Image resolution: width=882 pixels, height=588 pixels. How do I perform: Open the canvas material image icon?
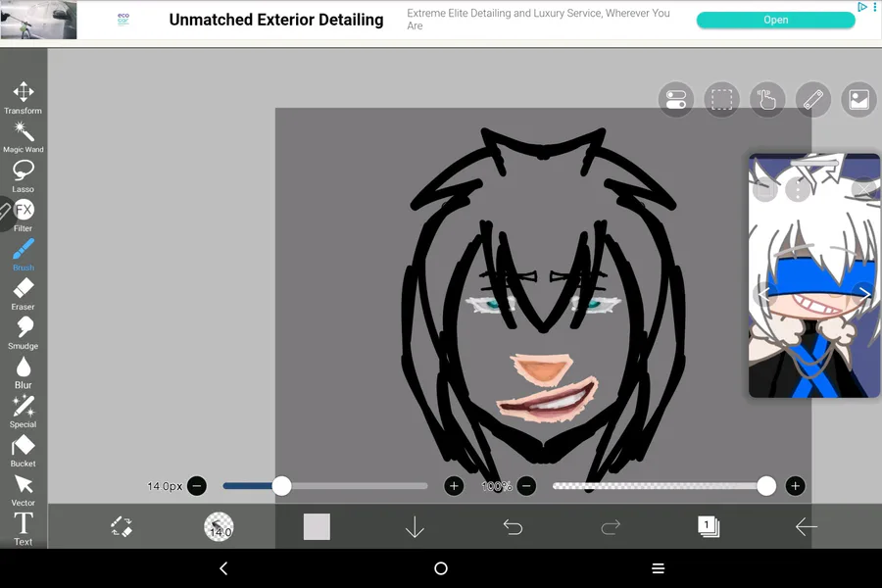click(858, 100)
